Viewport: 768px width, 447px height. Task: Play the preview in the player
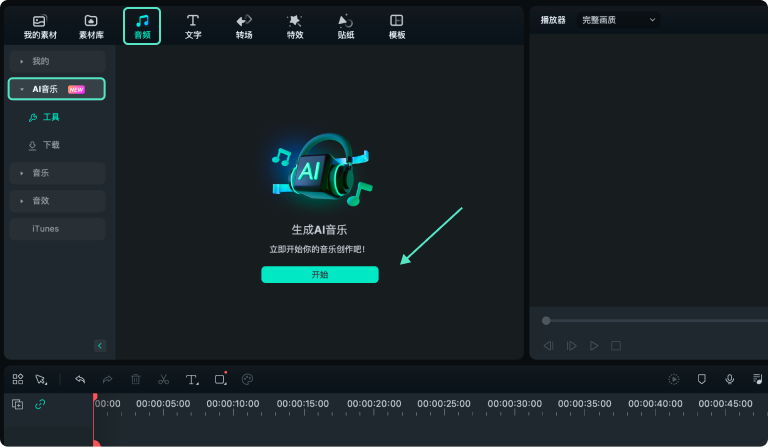(594, 346)
